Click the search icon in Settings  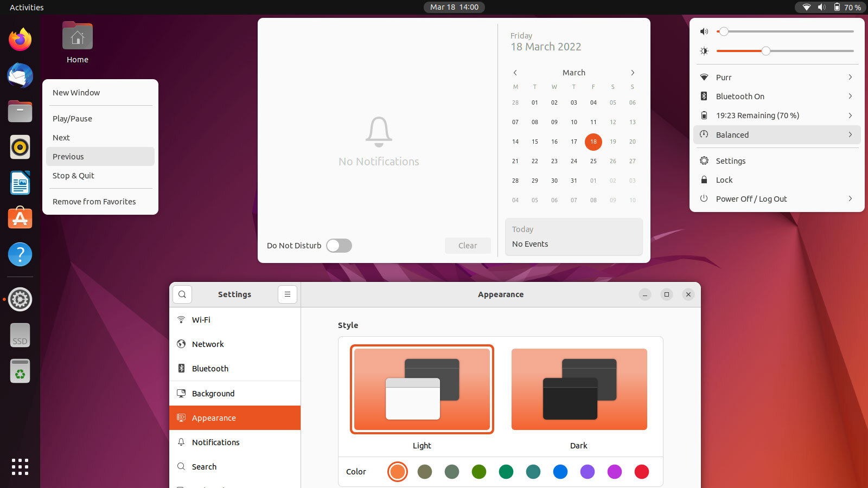(182, 294)
